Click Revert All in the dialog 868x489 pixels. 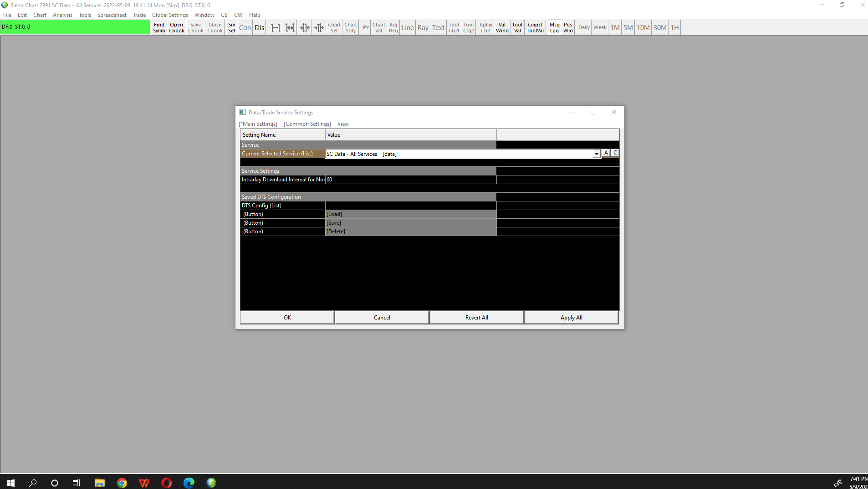476,318
